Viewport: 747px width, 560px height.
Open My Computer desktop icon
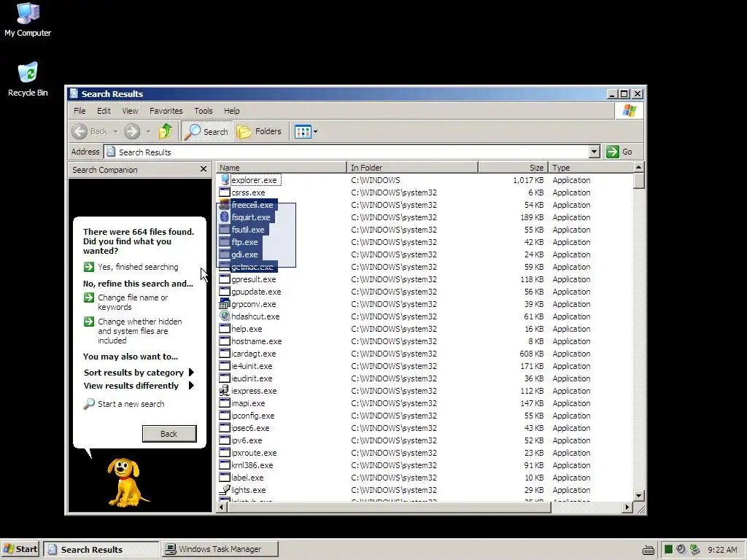28,20
